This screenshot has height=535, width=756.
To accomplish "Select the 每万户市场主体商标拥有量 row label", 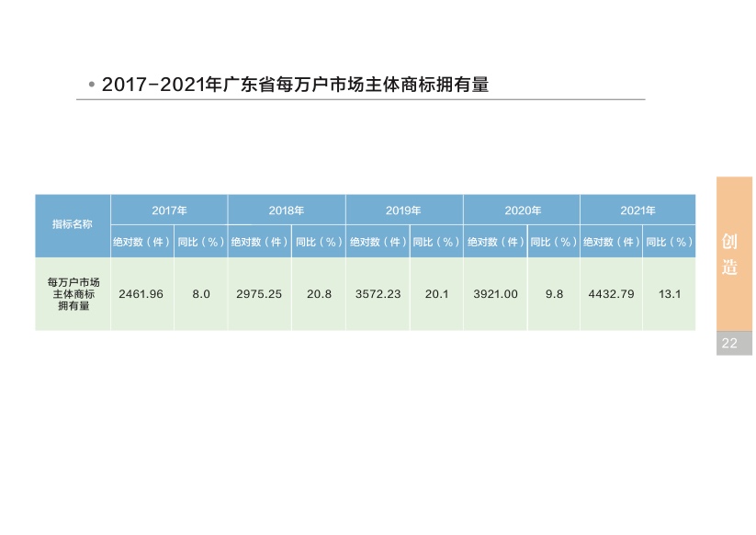I will [73, 294].
